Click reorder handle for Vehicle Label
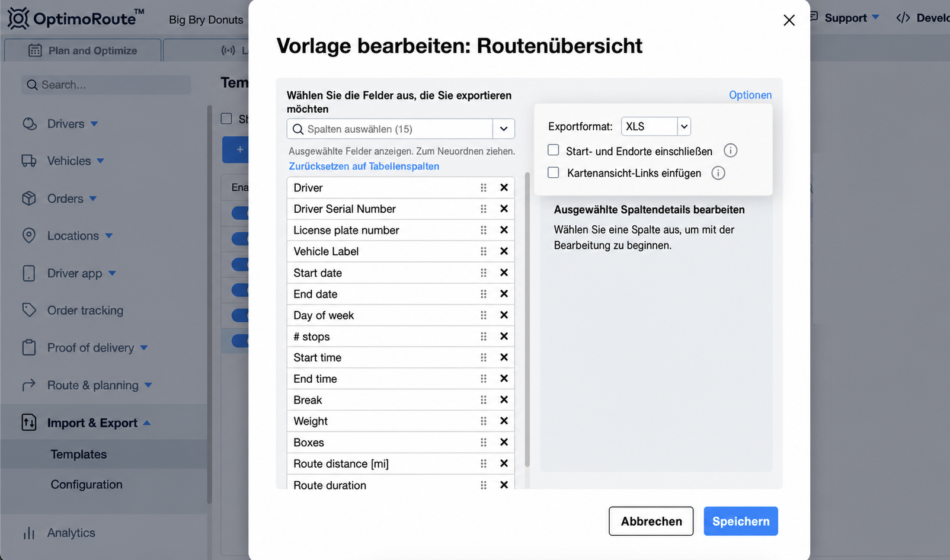The width and height of the screenshot is (950, 560). pos(484,251)
